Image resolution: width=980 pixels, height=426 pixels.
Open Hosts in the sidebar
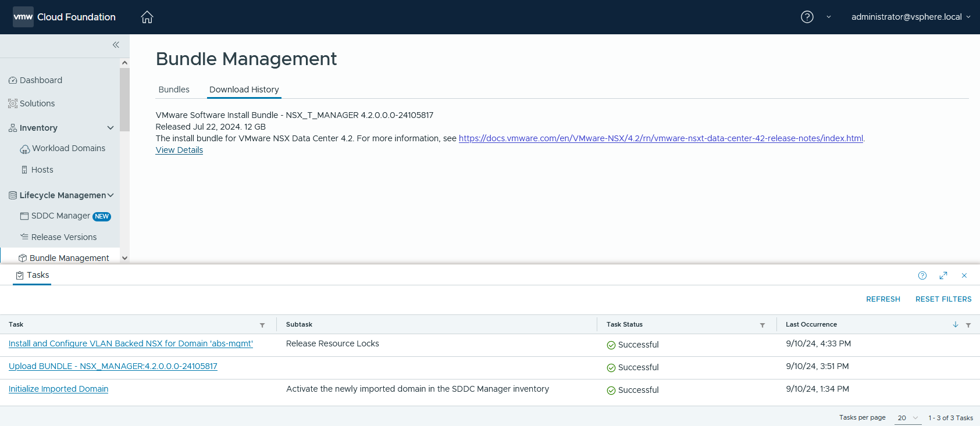click(42, 170)
